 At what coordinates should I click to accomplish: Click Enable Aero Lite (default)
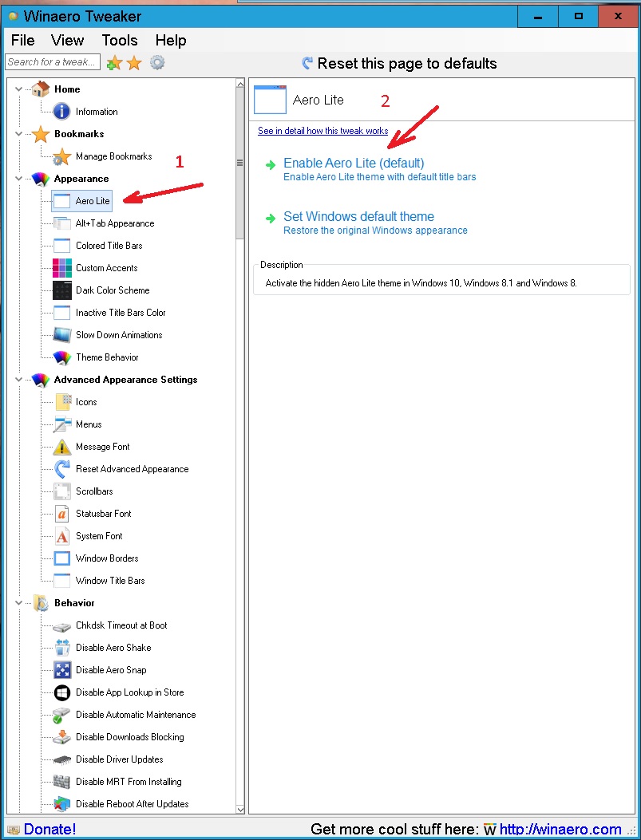point(354,163)
